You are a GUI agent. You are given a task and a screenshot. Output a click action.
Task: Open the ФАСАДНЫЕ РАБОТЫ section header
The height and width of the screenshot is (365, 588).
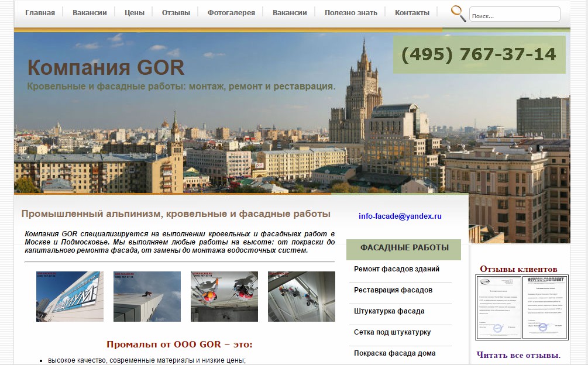[x=404, y=249]
